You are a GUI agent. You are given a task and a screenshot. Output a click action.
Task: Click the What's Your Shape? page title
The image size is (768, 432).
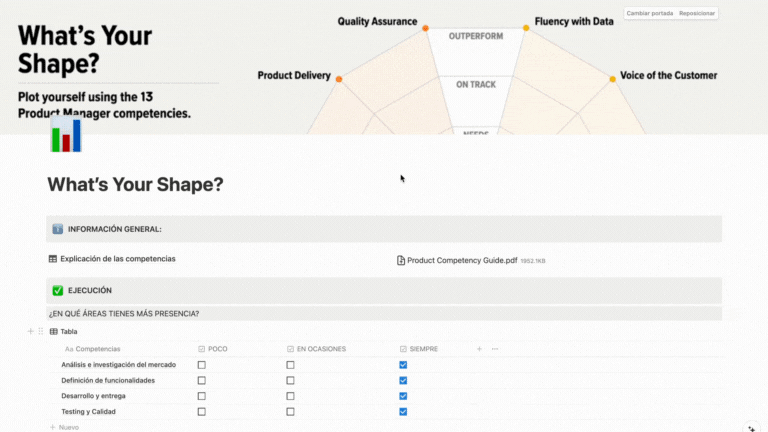[x=135, y=185]
